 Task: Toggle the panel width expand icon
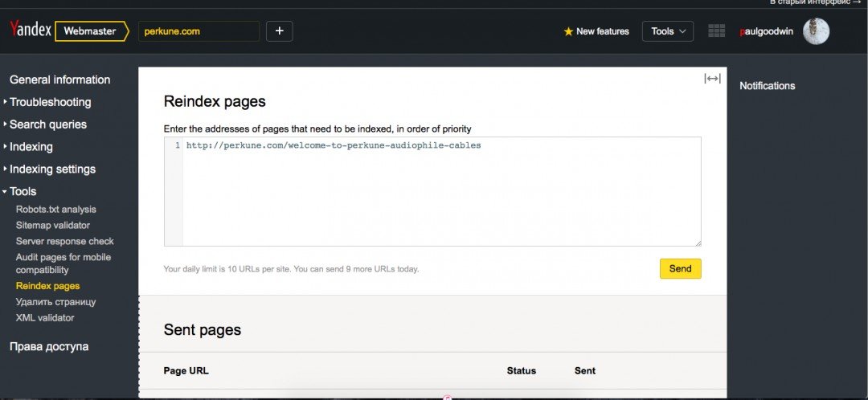click(712, 79)
